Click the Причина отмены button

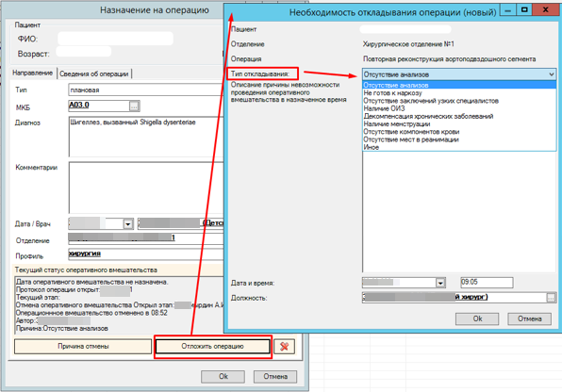click(83, 347)
